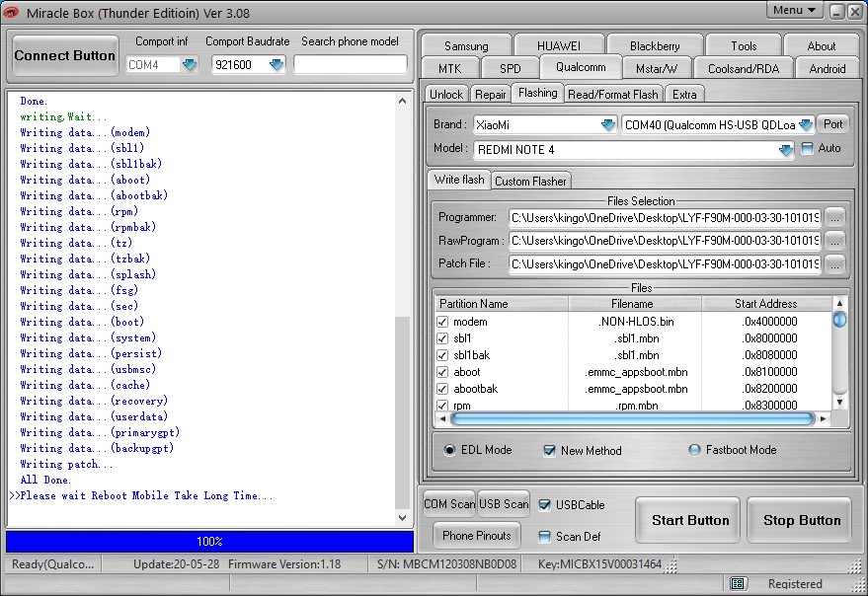Open the COM40 Qualcomm port dropdown

point(806,124)
